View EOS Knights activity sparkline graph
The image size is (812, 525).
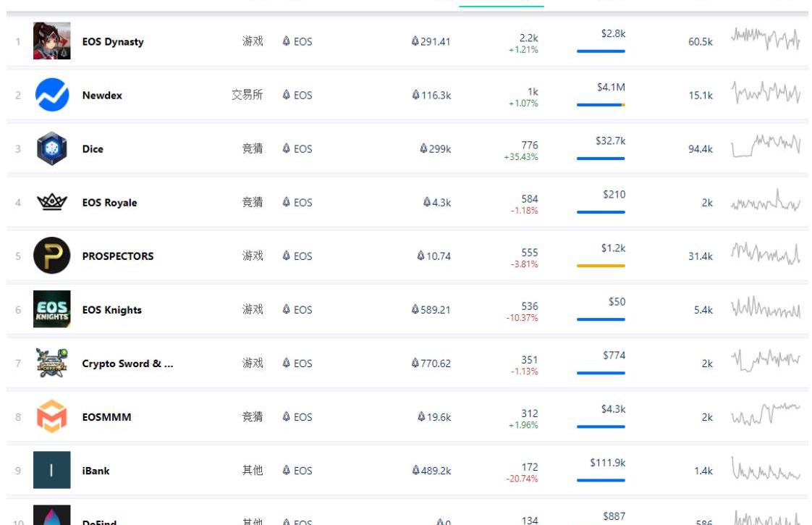click(x=766, y=309)
